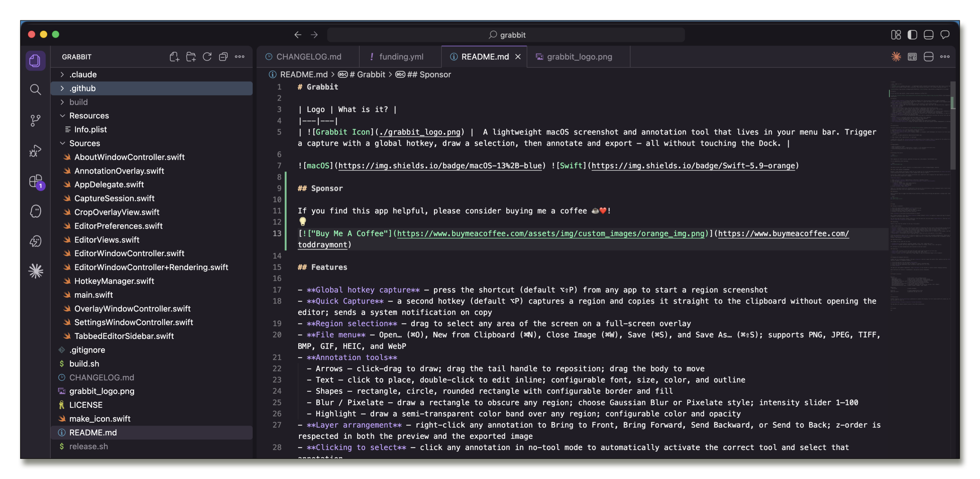This screenshot has width=980, height=479.
Task: Open AnnotationOverlay.swift file
Action: coord(151,171)
